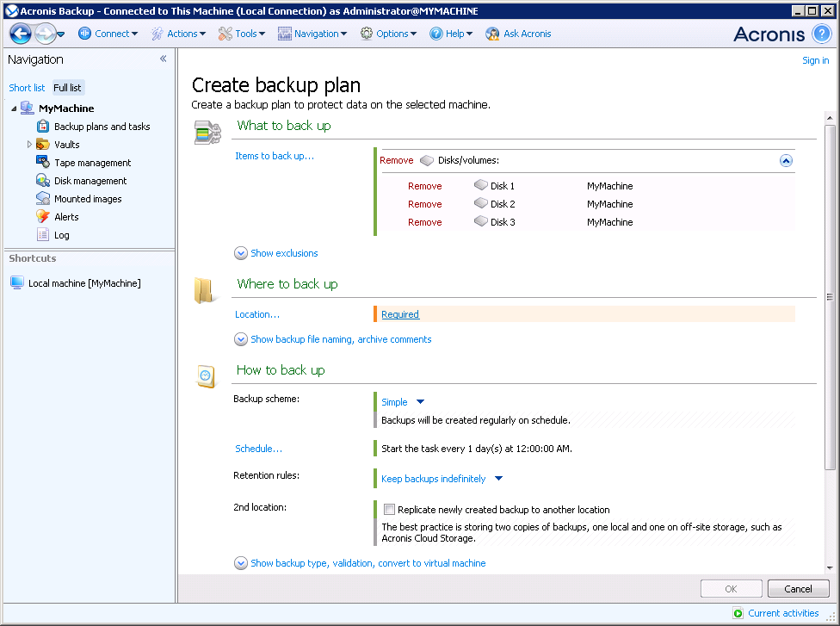The height and width of the screenshot is (626, 840).
Task: Collapse the MyMachine tree node
Action: coord(14,108)
